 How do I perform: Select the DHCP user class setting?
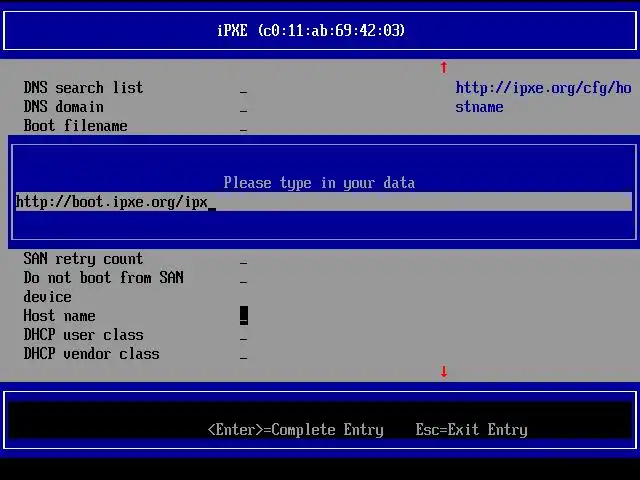(83, 335)
